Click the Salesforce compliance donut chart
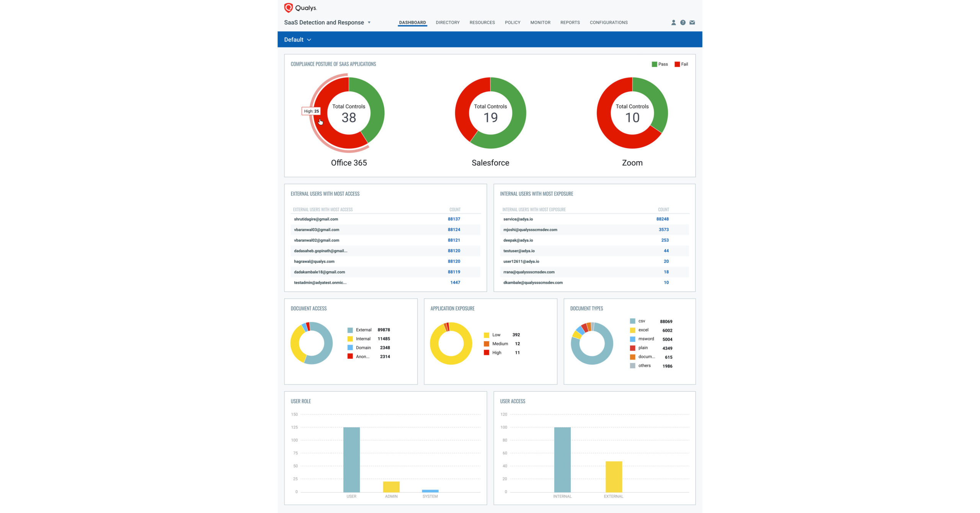 click(490, 113)
